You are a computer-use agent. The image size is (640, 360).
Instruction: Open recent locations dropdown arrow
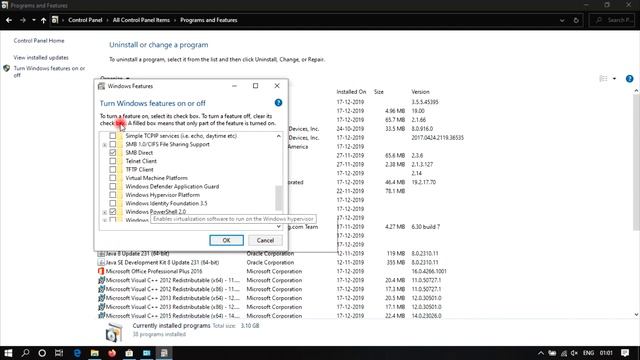(x=34, y=20)
